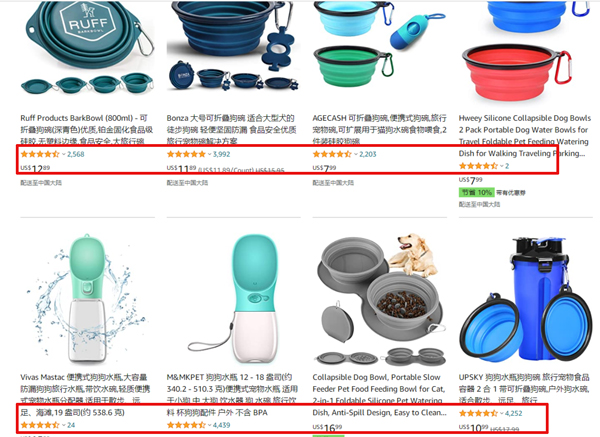Click the green 10% coupon badge
600x437 pixels.
476,192
